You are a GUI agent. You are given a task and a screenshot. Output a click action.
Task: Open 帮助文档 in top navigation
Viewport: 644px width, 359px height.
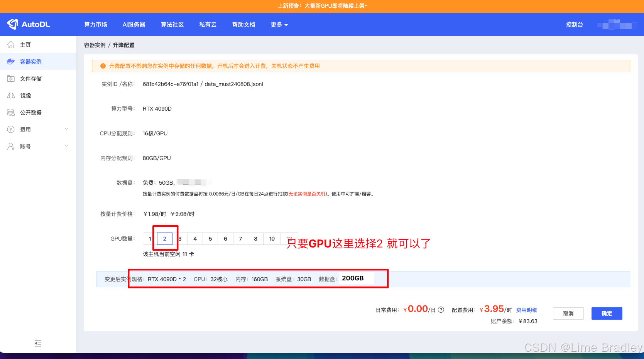click(x=243, y=25)
